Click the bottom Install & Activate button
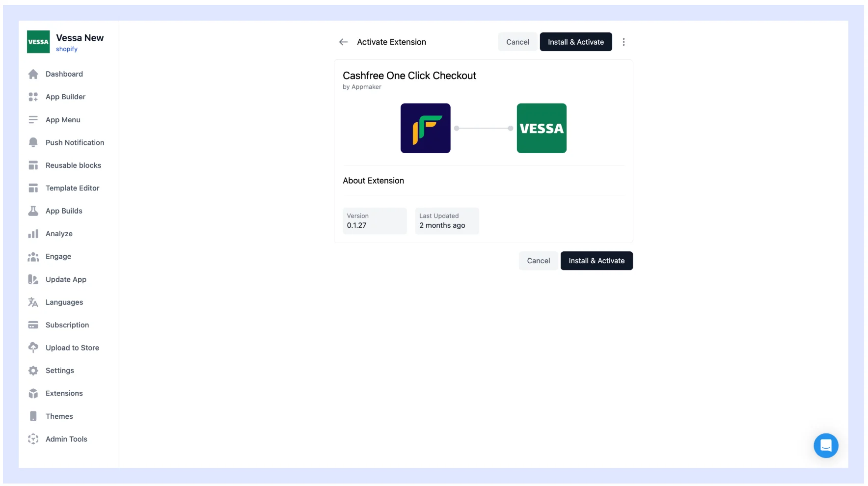Viewport: 868px width, 486px height. coord(597,261)
